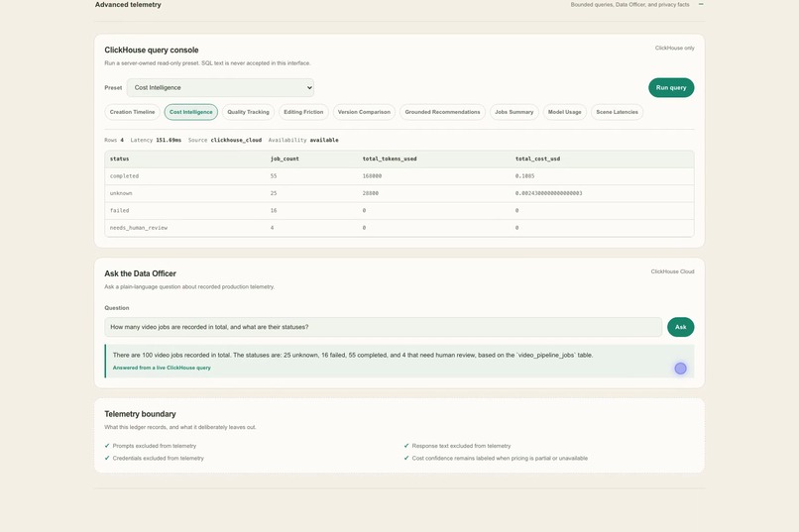Click the 'completed' status cell
799x532 pixels.
click(x=124, y=176)
